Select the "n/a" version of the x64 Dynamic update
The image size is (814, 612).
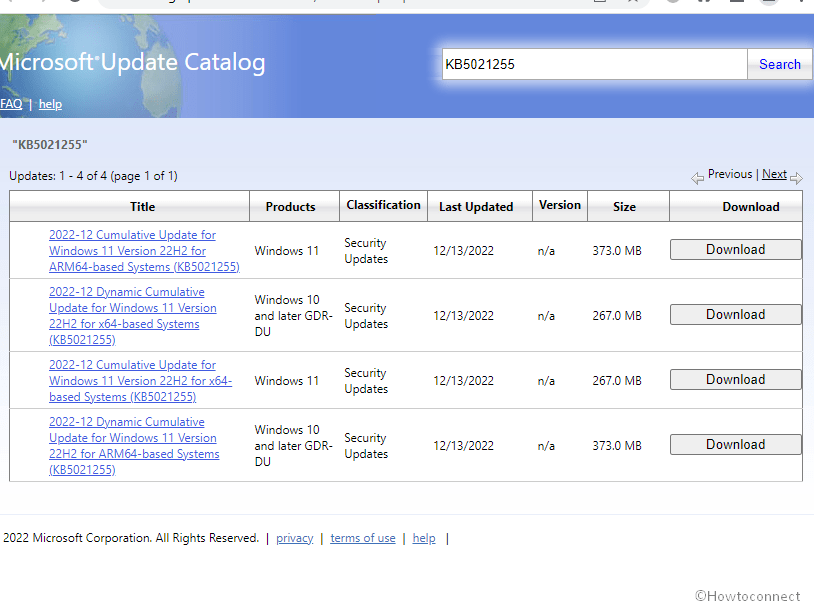point(546,316)
